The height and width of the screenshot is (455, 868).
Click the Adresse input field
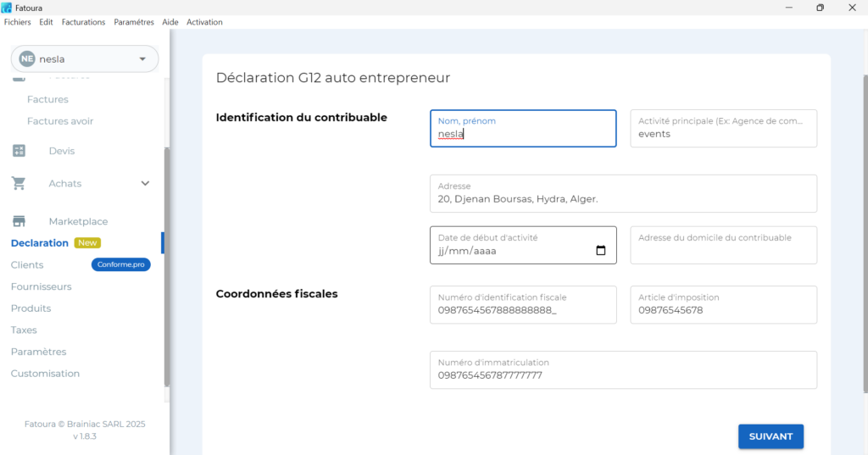[623, 199]
